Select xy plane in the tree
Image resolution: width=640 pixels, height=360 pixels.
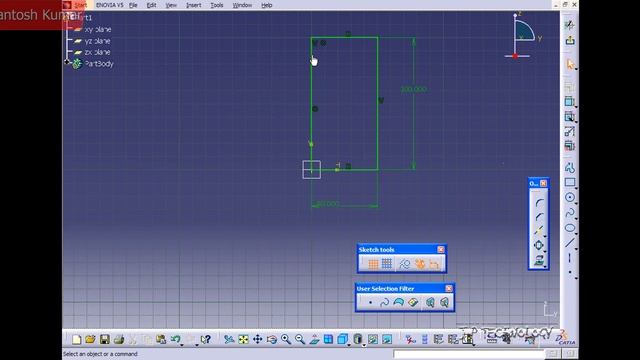pyautogui.click(x=97, y=29)
